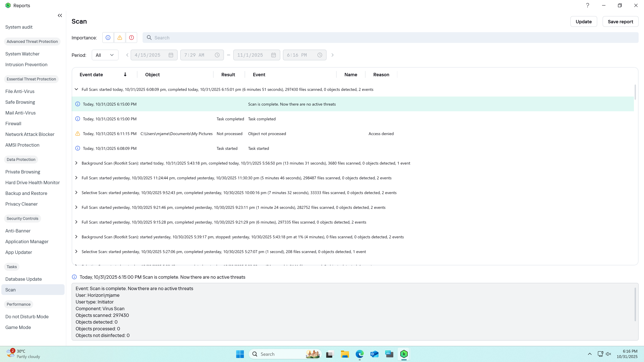Click the details panel vertical scrollbar
This screenshot has height=362, width=644.
tap(635, 304)
